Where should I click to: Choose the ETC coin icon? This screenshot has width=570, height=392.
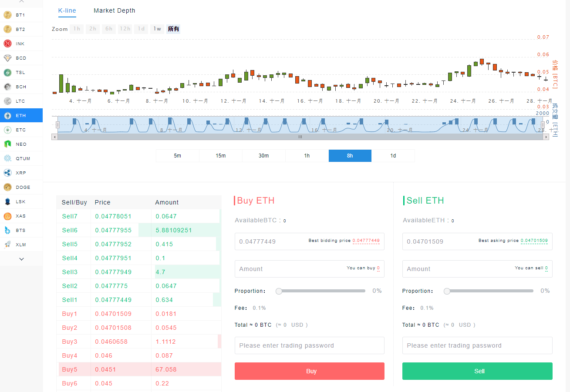coord(7,130)
